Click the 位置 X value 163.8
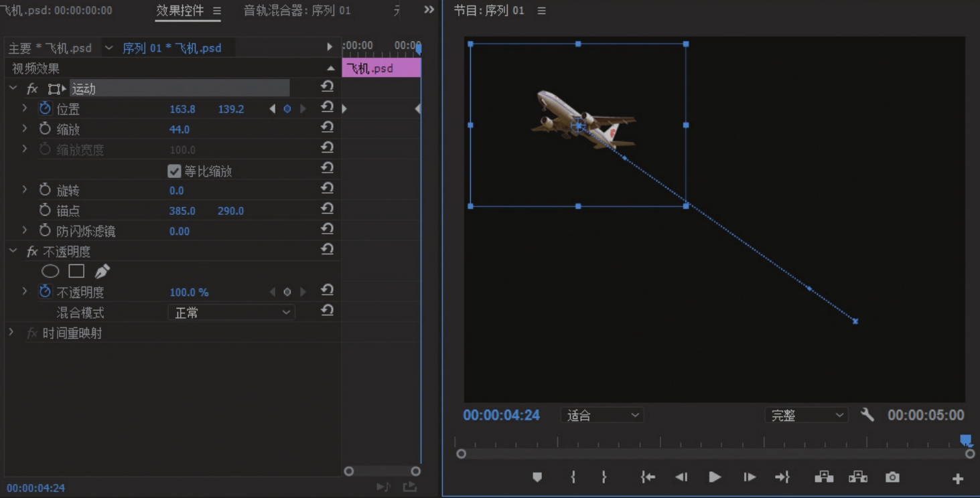 click(182, 109)
